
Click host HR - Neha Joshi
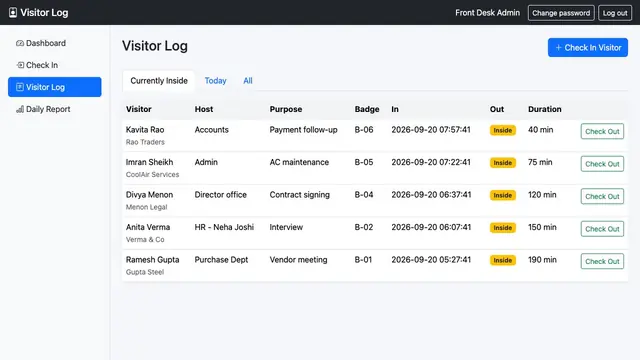pos(224,227)
